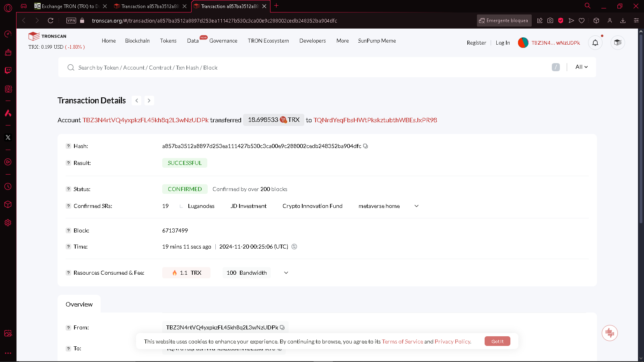Go to next transaction arrow
644x362 pixels.
tap(149, 101)
